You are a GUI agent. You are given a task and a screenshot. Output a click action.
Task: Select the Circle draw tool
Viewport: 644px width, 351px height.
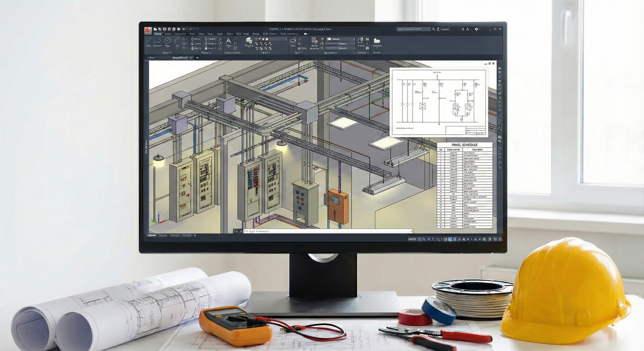(168, 41)
